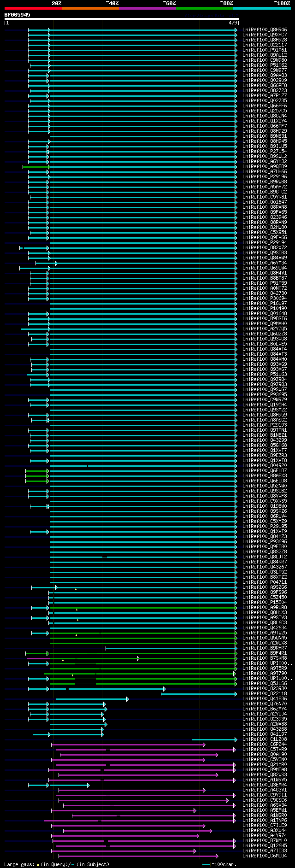
Task: Select entry UniRef100_Q69LW4
Action: coord(265,268)
